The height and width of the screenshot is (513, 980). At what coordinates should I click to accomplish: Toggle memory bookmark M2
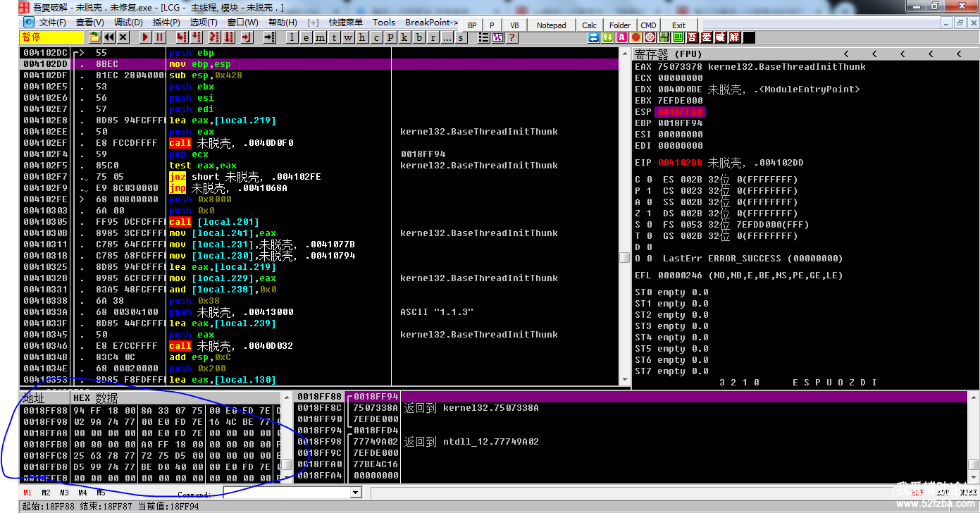tap(46, 493)
